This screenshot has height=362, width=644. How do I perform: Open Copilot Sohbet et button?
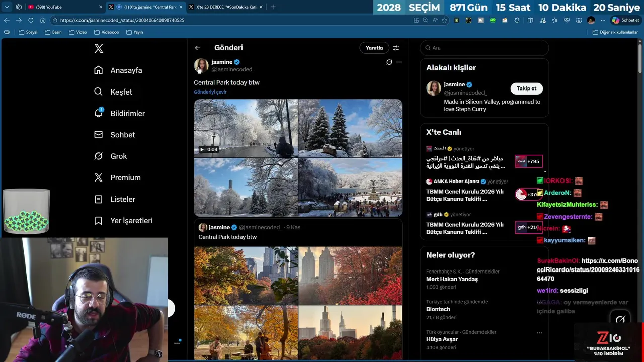625,20
